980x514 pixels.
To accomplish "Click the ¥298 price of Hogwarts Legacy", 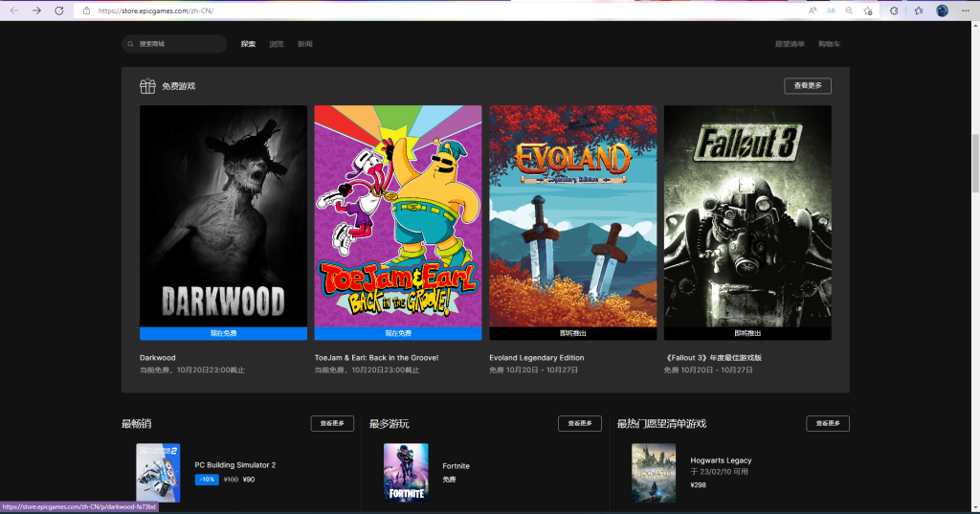I will [698, 484].
